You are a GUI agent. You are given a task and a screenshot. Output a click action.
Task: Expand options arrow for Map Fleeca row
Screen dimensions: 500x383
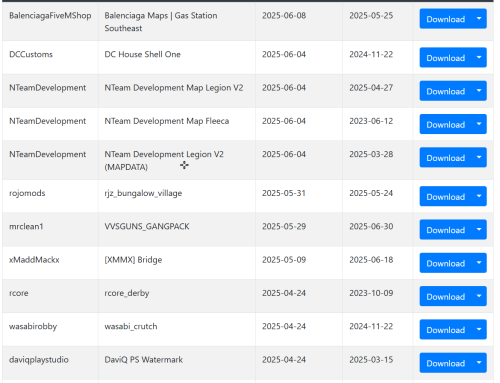479,124
